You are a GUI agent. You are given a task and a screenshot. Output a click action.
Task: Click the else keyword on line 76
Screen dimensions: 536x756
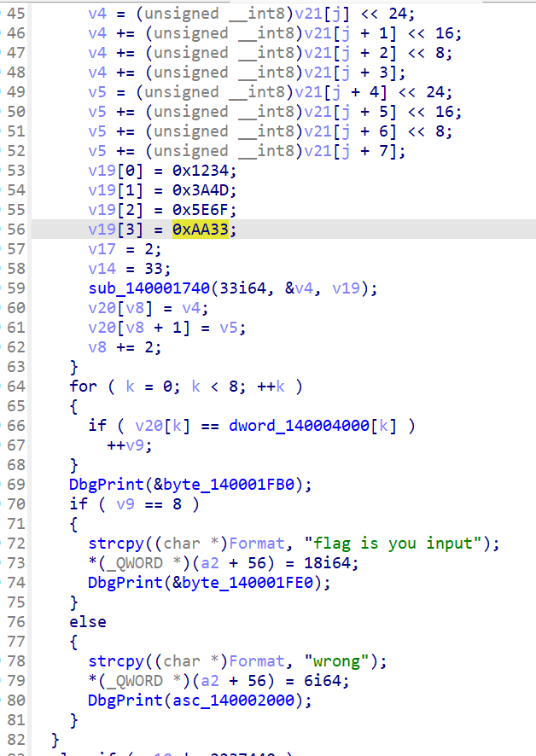88,621
